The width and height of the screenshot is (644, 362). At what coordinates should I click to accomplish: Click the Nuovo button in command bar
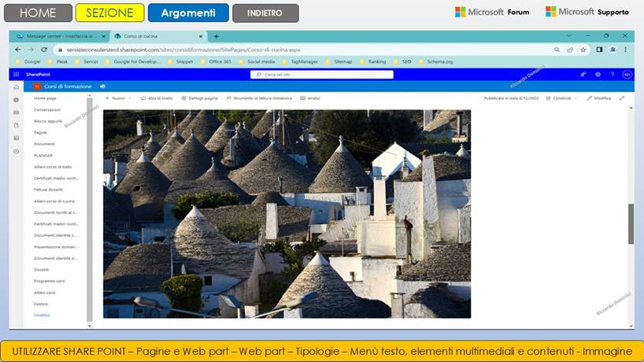pos(118,98)
